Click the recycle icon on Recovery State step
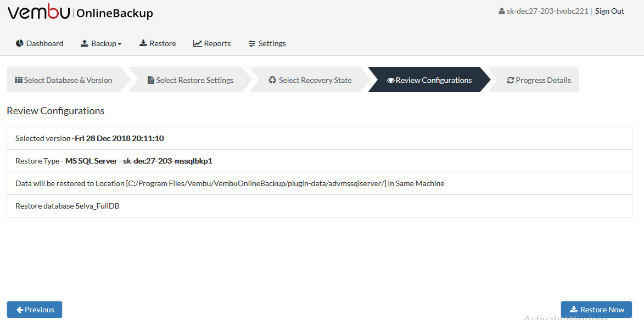The height and width of the screenshot is (320, 644). coord(272,80)
